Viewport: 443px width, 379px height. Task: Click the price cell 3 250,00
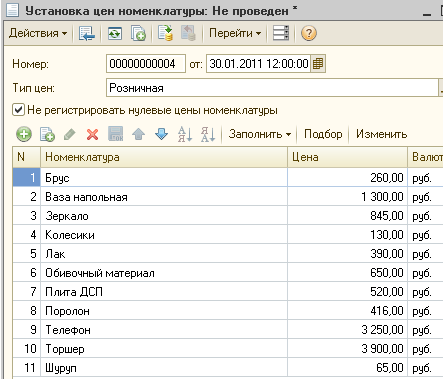pyautogui.click(x=347, y=330)
